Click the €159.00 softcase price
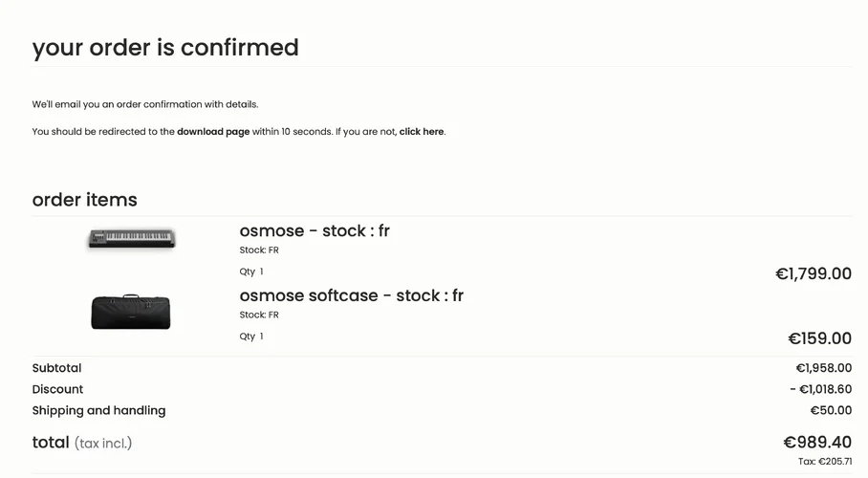 point(819,338)
